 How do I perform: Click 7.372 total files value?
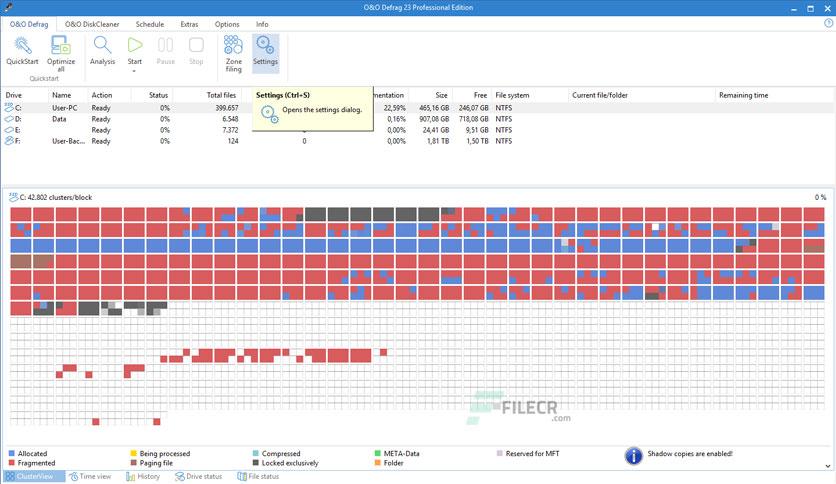230,130
